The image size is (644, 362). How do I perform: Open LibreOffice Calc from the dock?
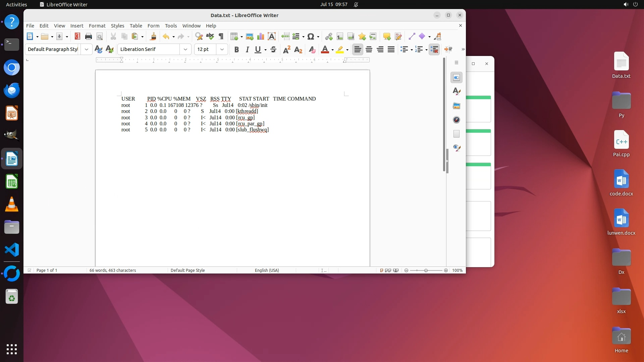coord(12,182)
